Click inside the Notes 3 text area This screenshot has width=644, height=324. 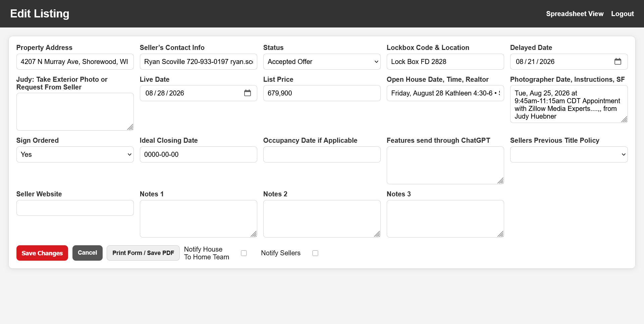tap(445, 219)
